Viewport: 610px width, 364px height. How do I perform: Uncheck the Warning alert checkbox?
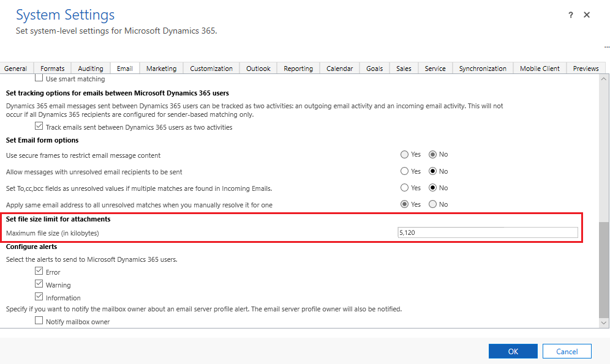(x=39, y=284)
